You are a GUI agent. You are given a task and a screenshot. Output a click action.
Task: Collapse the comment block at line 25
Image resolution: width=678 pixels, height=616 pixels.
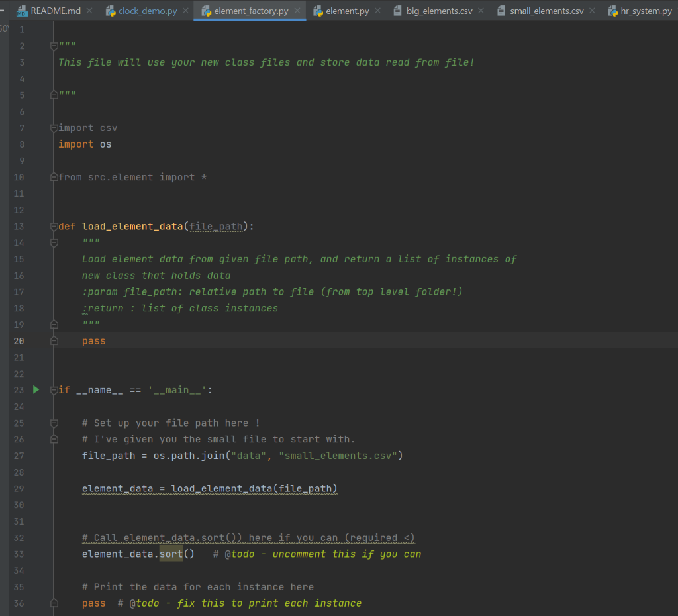pos(54,423)
